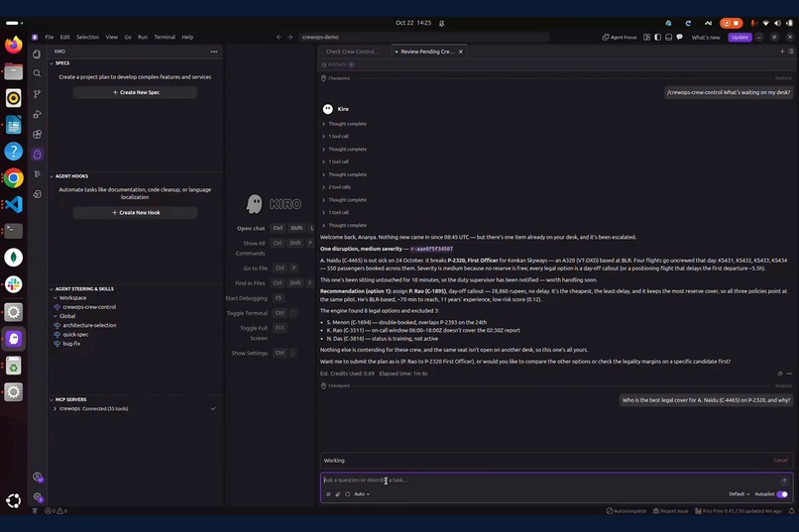
Task: Open the Default mode dropdown
Action: [739, 494]
